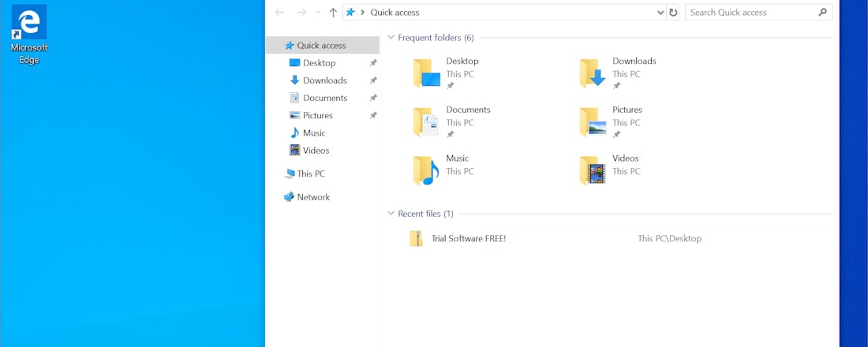
Task: Select the Documents folder icon in Frequent folders
Action: point(426,122)
